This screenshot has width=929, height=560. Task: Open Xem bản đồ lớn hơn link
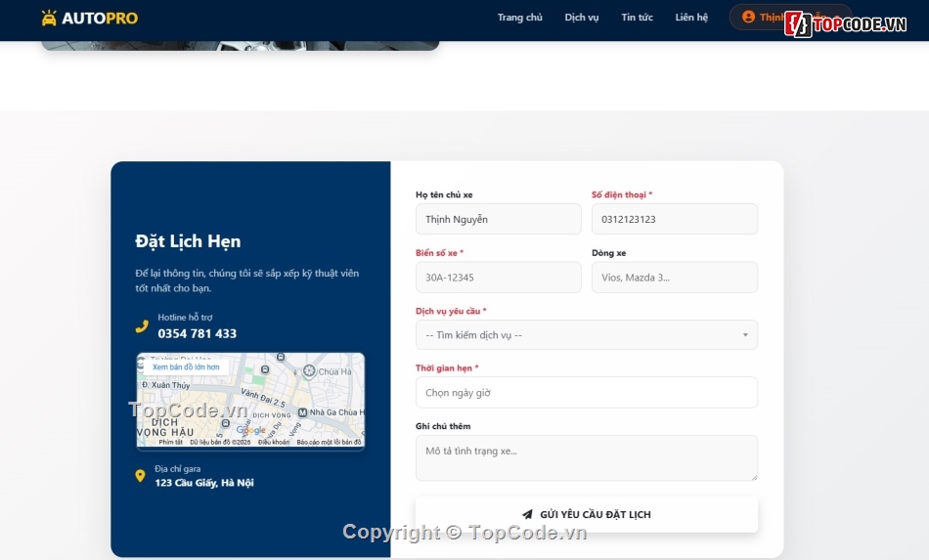point(186,367)
